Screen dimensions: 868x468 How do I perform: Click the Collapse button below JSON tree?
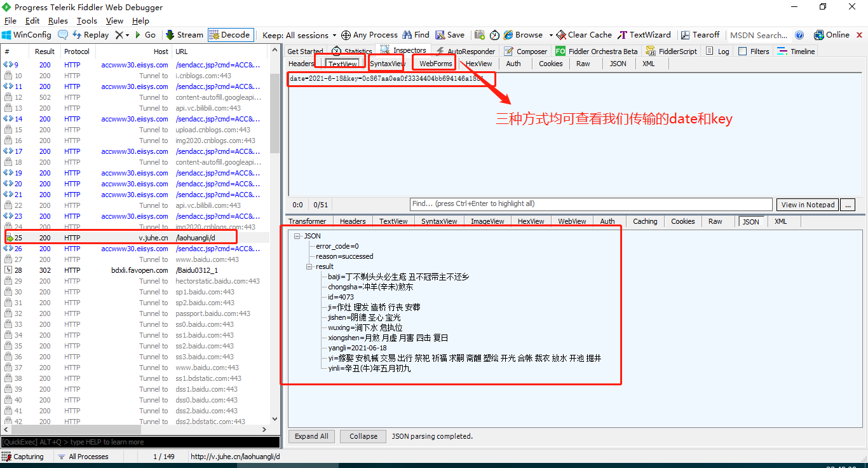point(363,436)
